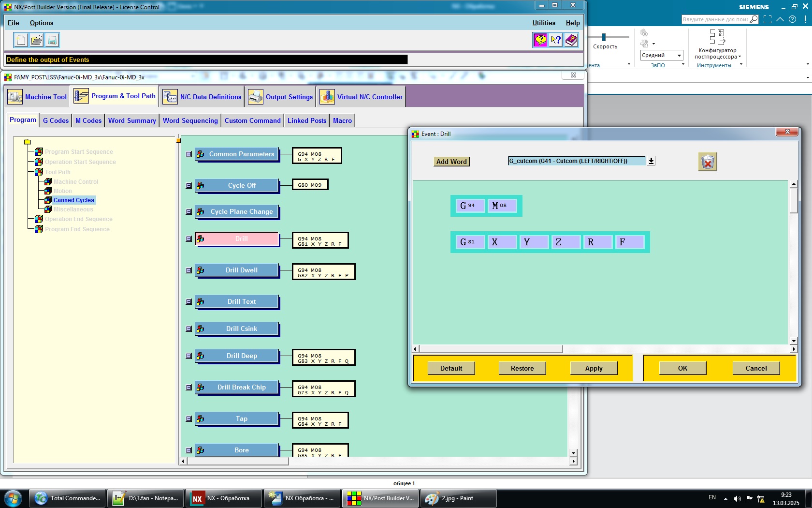Collapse the Cycle Off event
The height and width of the screenshot is (508, 812).
click(x=189, y=186)
